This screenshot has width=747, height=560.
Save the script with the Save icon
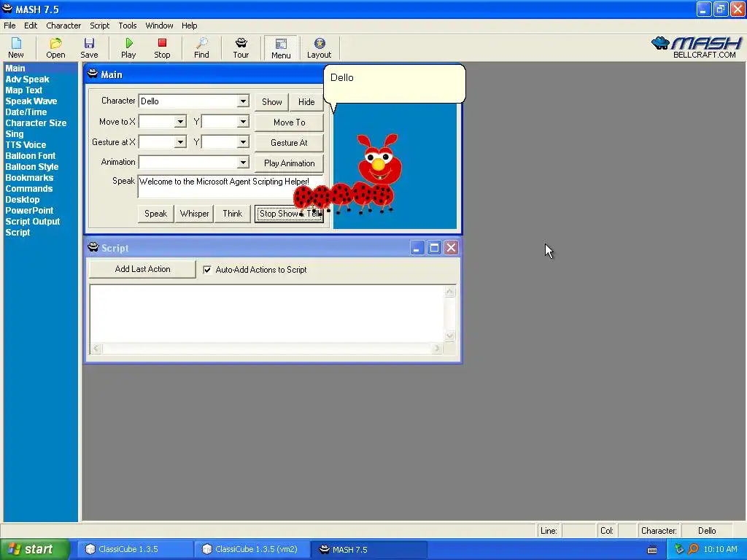coord(89,47)
